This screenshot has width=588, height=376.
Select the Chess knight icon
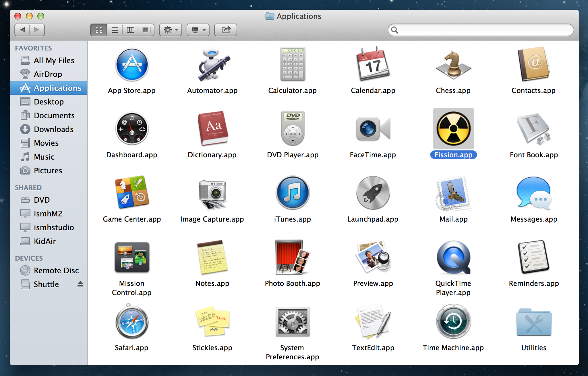click(453, 65)
